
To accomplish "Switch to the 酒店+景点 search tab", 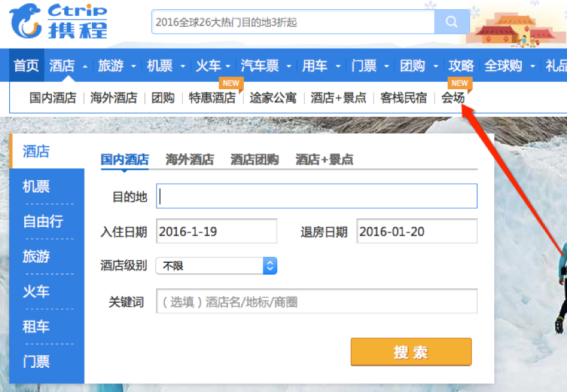I will tap(324, 159).
